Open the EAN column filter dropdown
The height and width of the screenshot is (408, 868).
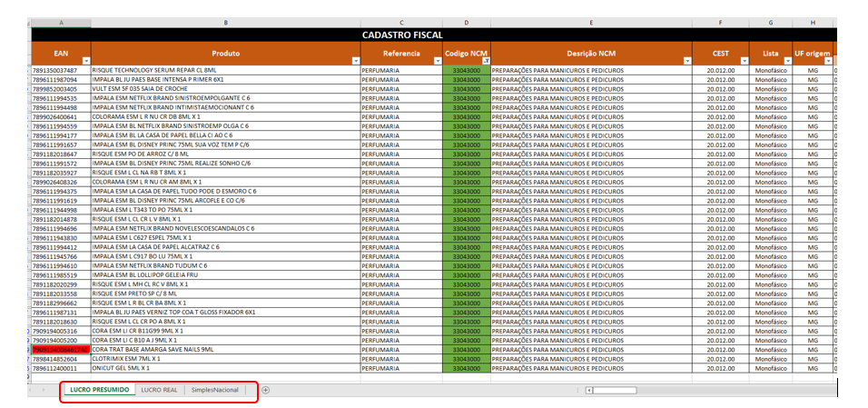coord(84,61)
